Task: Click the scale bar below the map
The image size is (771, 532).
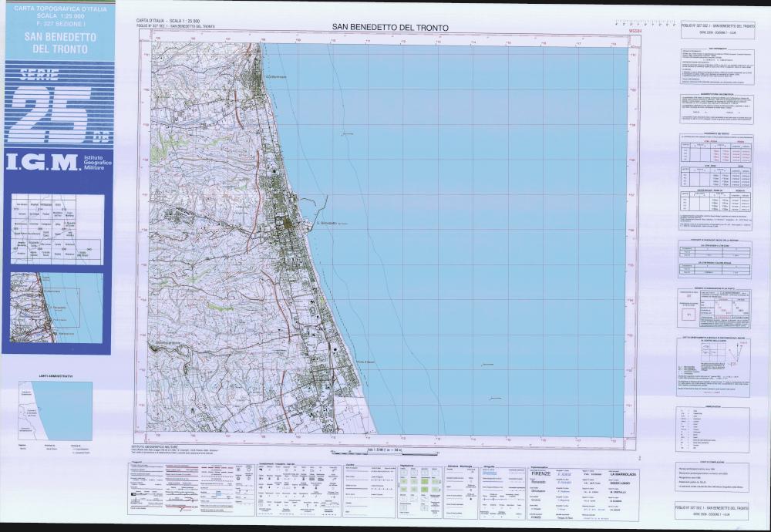Action: tap(385, 452)
